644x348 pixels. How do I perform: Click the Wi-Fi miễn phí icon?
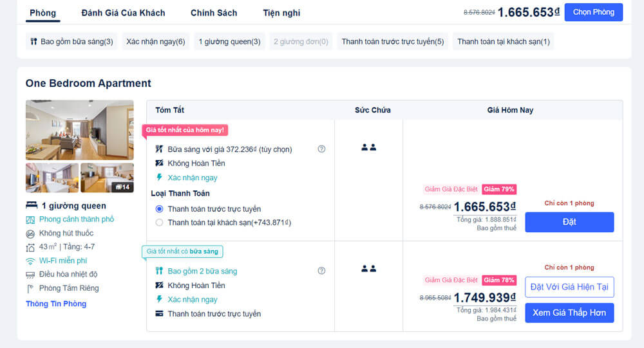30,261
